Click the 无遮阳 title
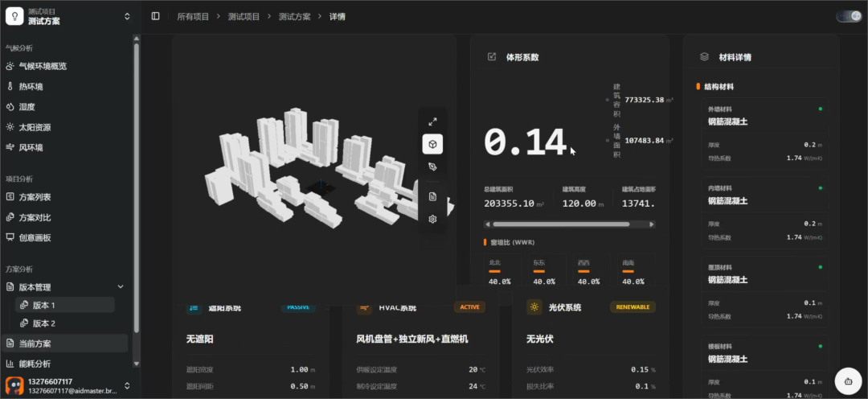 200,339
